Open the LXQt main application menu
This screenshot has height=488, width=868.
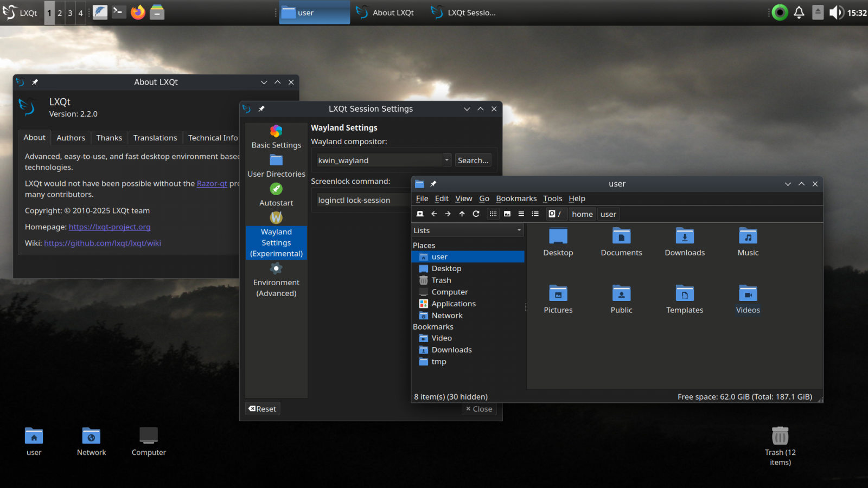pos(21,12)
